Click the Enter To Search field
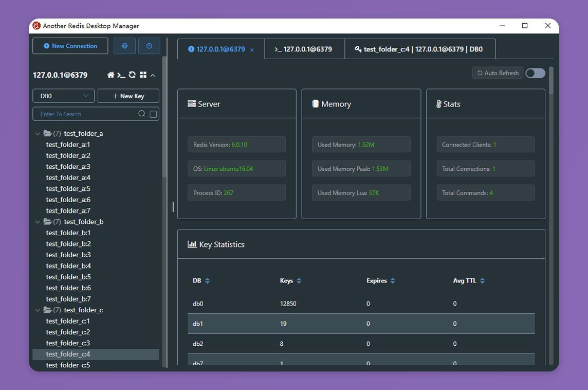The height and width of the screenshot is (390, 588). (x=86, y=114)
